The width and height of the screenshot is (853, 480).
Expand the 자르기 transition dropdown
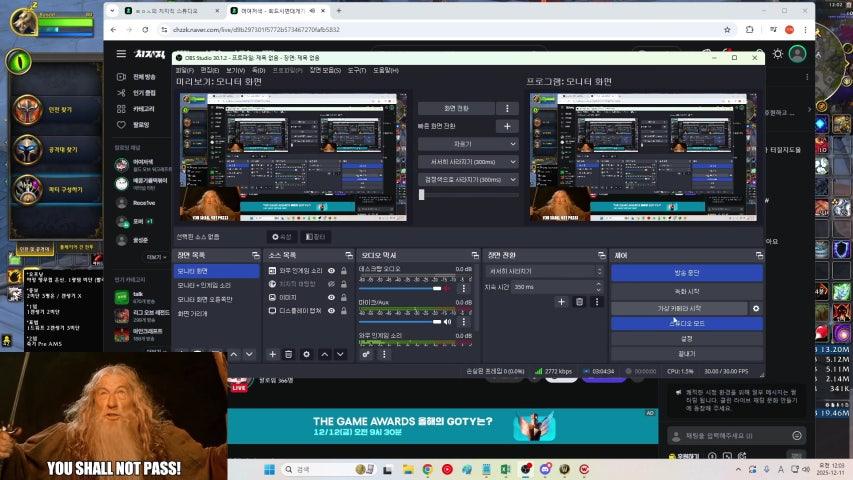tap(468, 144)
